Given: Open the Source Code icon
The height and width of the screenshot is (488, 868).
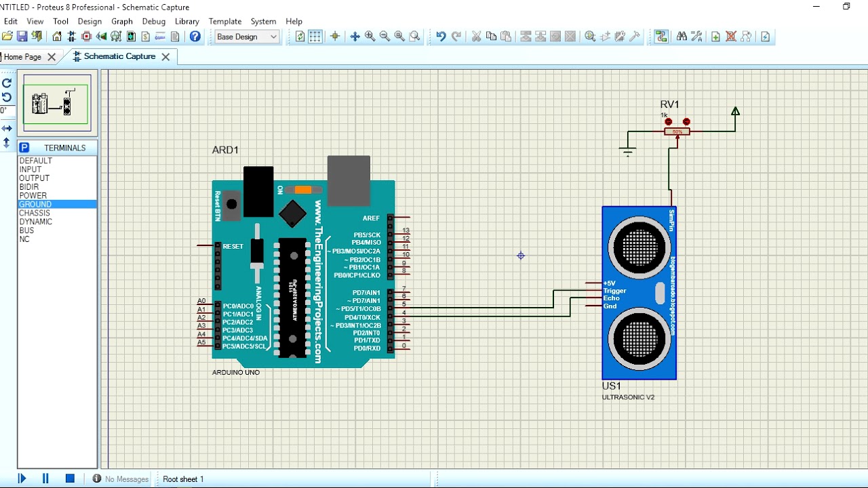Looking at the screenshot, I should pyautogui.click(x=161, y=37).
